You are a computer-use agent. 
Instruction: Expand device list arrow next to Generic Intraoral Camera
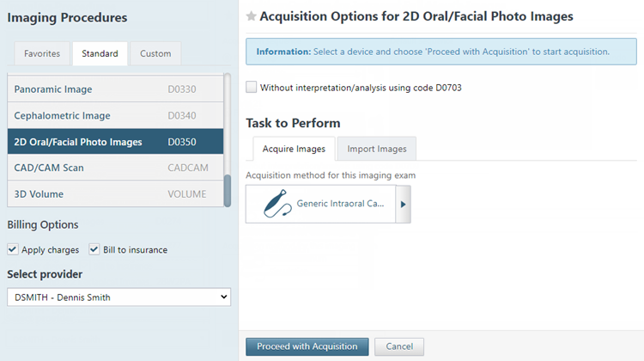[403, 205]
